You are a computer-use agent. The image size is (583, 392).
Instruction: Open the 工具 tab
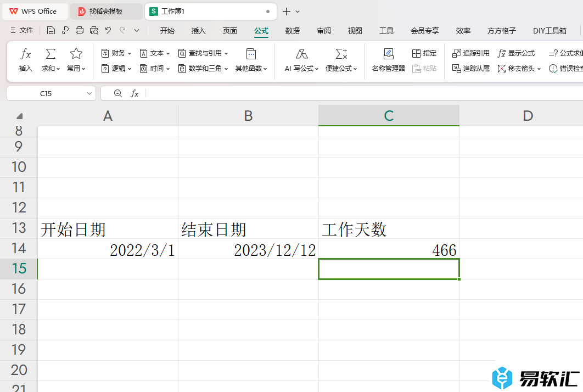386,31
